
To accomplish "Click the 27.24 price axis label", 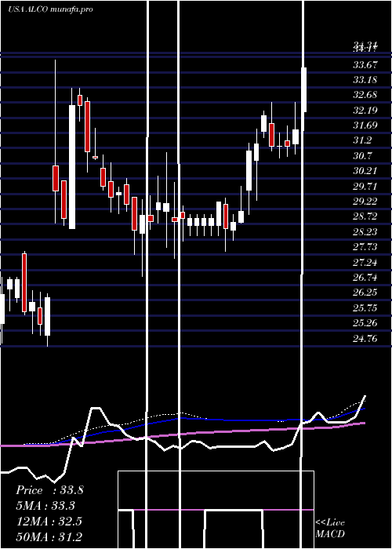I will (365, 262).
